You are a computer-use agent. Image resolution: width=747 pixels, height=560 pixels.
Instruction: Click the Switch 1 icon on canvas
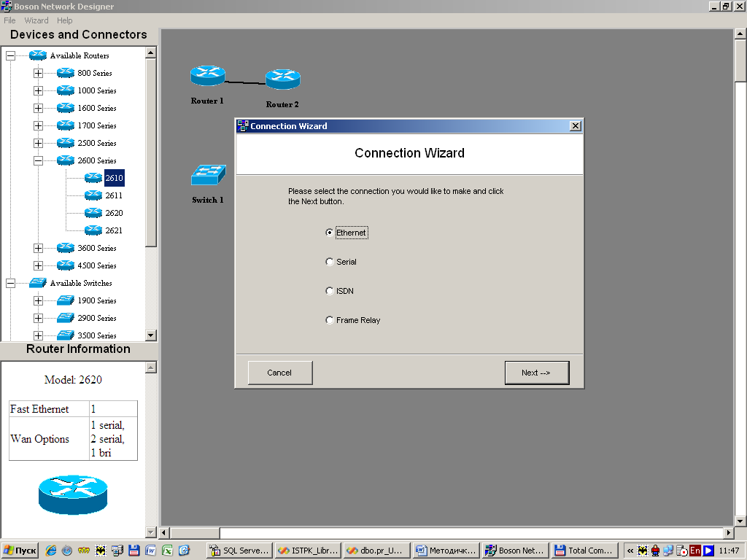pos(208,175)
